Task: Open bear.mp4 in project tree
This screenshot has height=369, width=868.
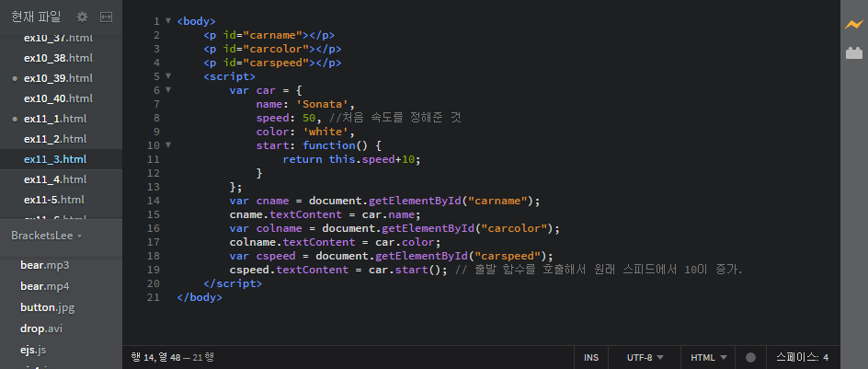Action: (45, 286)
